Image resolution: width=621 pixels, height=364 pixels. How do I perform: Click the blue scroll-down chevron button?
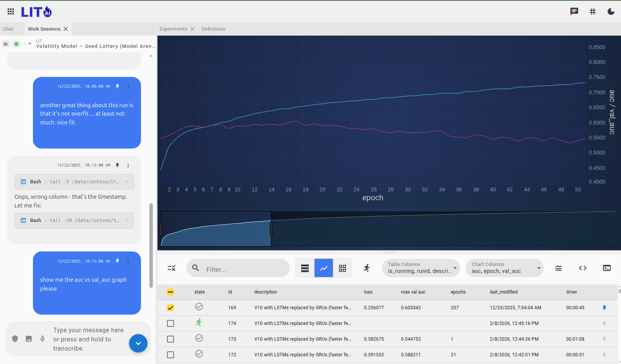(x=138, y=343)
